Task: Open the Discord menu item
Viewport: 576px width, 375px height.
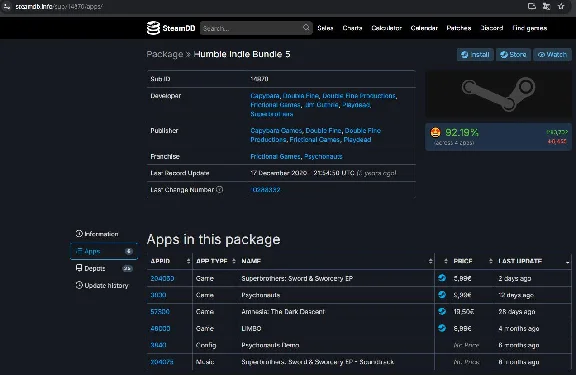Action: click(492, 28)
